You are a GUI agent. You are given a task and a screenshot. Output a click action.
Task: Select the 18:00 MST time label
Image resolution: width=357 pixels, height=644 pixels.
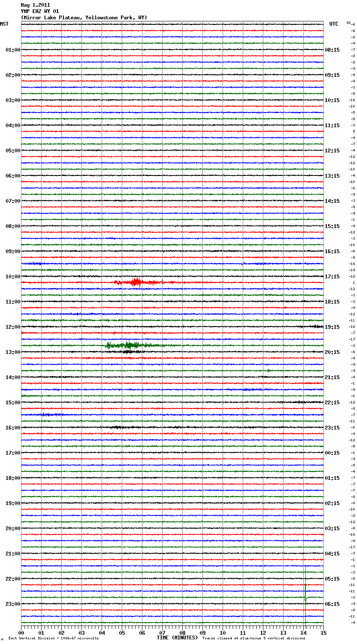coord(13,478)
